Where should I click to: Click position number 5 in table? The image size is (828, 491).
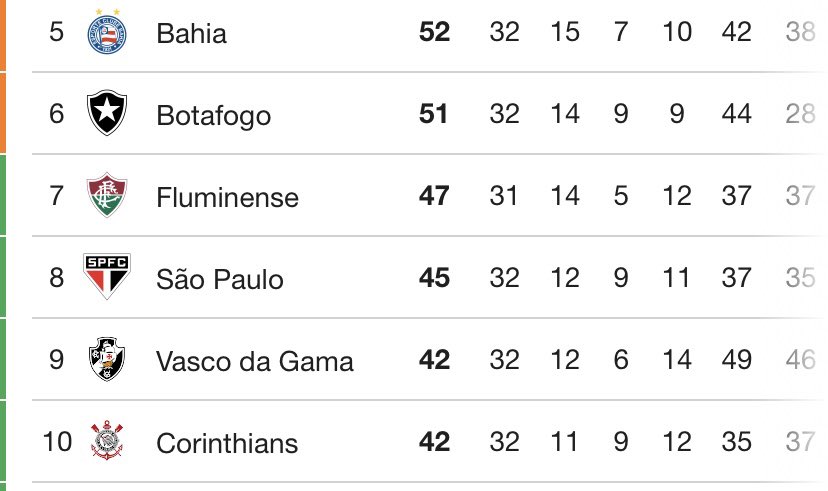tap(56, 33)
